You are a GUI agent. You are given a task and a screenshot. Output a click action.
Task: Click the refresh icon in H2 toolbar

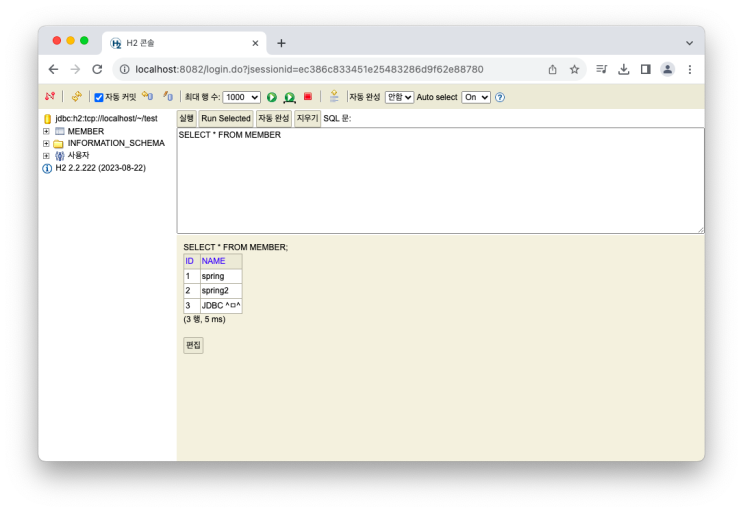coord(76,97)
